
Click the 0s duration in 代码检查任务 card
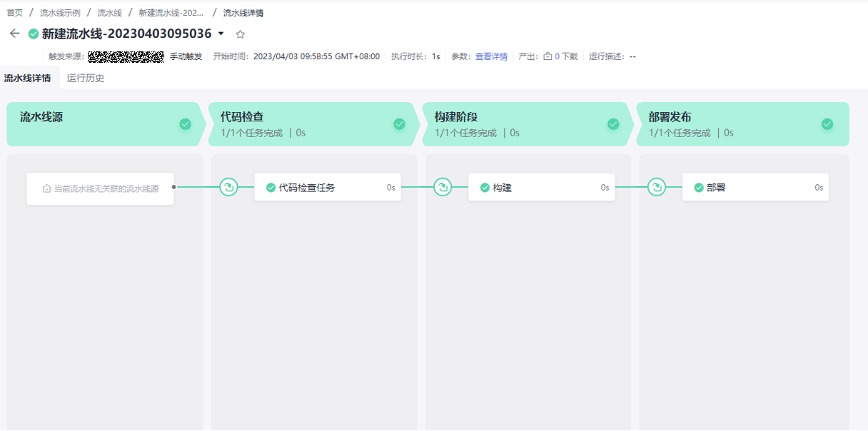click(391, 188)
